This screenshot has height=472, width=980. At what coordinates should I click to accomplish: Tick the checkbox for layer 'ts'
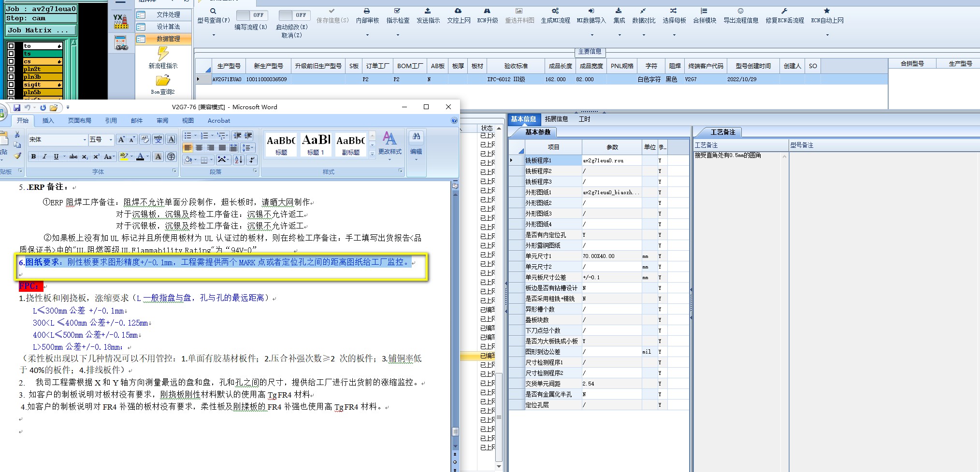pyautogui.click(x=11, y=54)
